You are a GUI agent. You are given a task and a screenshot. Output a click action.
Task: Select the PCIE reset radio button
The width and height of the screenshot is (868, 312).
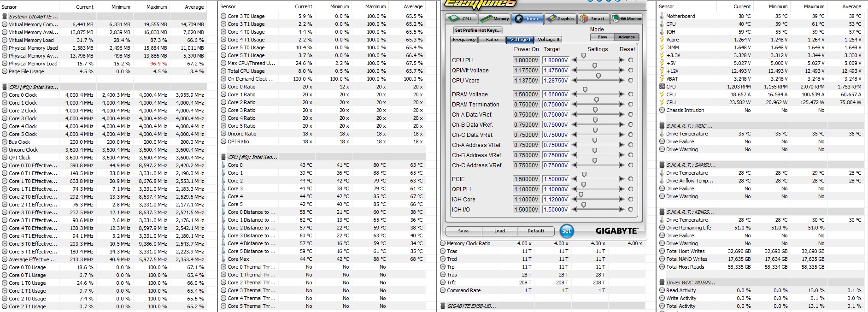click(x=631, y=179)
